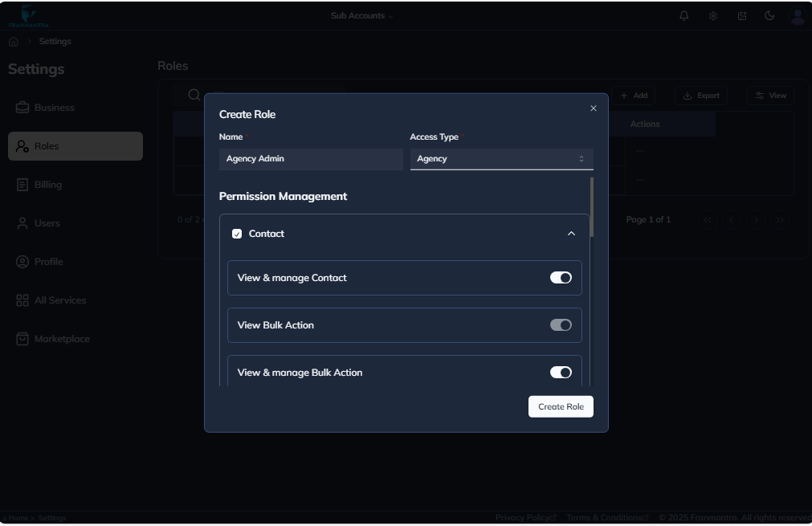Select Billing in the Settings sidebar
The height and width of the screenshot is (526, 812).
(48, 184)
